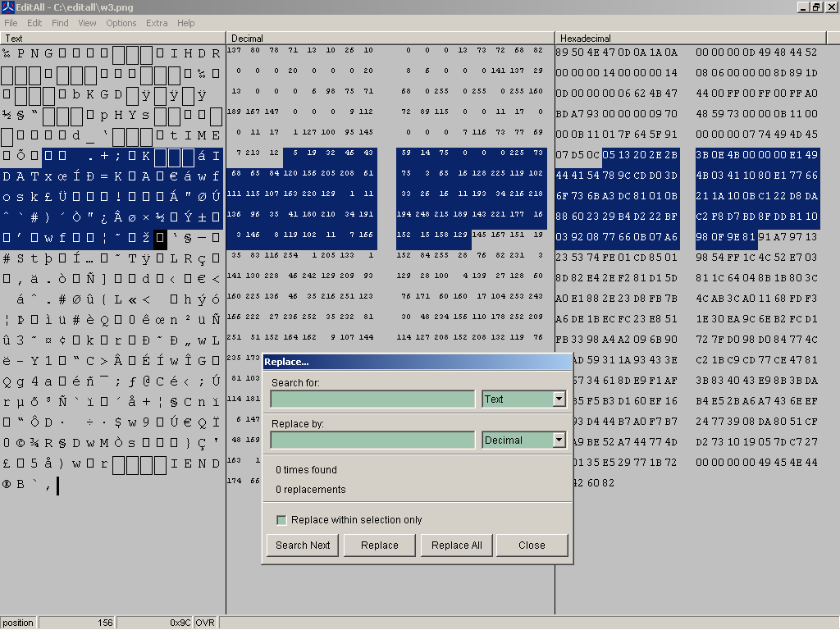Open the View menu
This screenshot has height=630, width=840.
pos(87,23)
